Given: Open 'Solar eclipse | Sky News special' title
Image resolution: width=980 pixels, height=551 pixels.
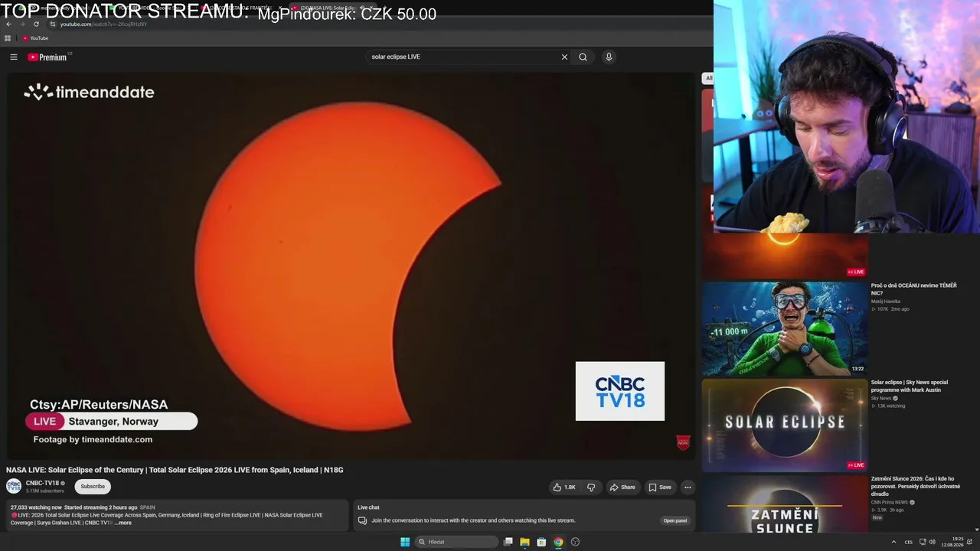Looking at the screenshot, I should [909, 386].
